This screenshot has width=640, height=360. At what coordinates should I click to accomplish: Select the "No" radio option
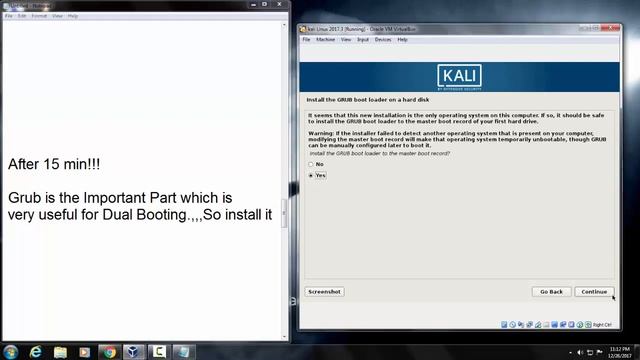point(311,164)
